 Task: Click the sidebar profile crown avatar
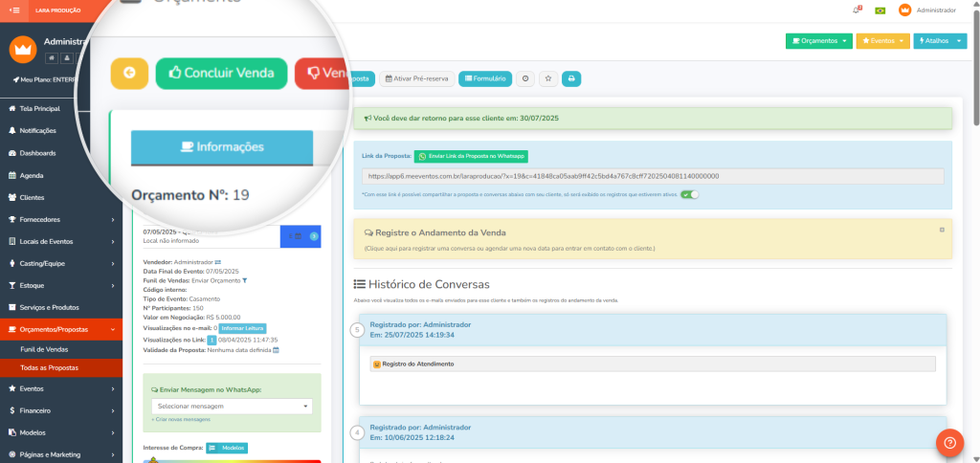(23, 49)
